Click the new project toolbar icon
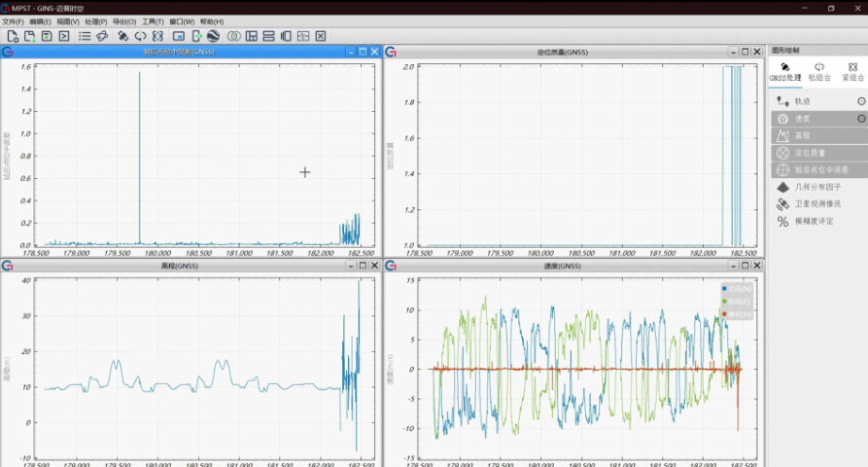This screenshot has width=868, height=467. [x=13, y=36]
